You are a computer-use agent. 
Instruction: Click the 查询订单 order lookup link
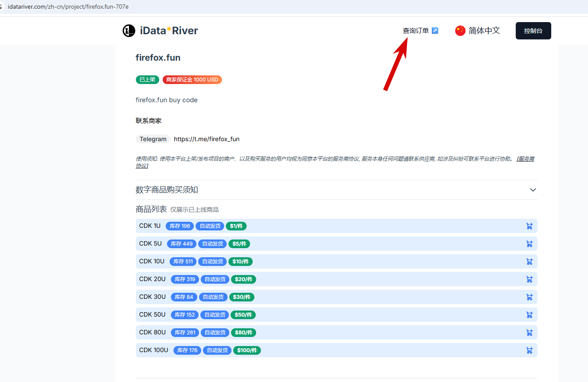click(416, 31)
